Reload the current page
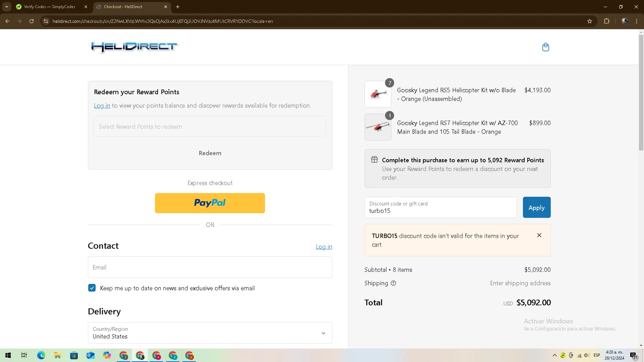 (x=31, y=21)
